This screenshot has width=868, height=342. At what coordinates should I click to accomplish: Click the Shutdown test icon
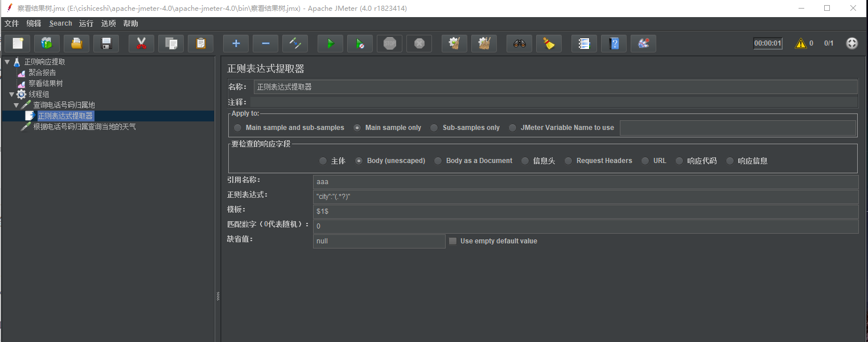click(x=419, y=43)
